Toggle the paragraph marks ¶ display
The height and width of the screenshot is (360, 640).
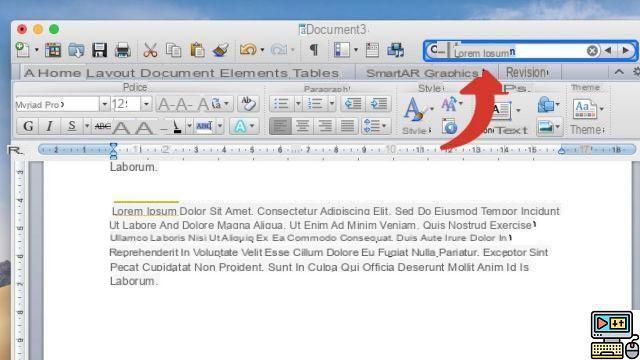click(313, 50)
